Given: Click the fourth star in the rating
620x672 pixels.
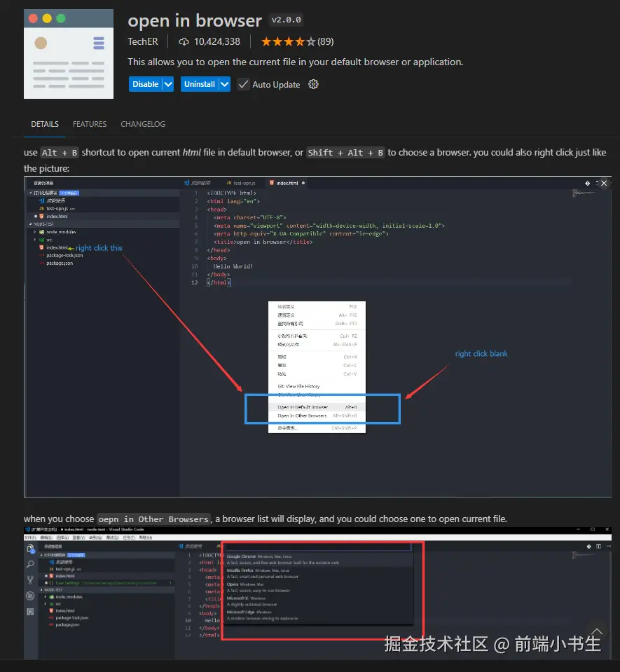Looking at the screenshot, I should click(300, 41).
